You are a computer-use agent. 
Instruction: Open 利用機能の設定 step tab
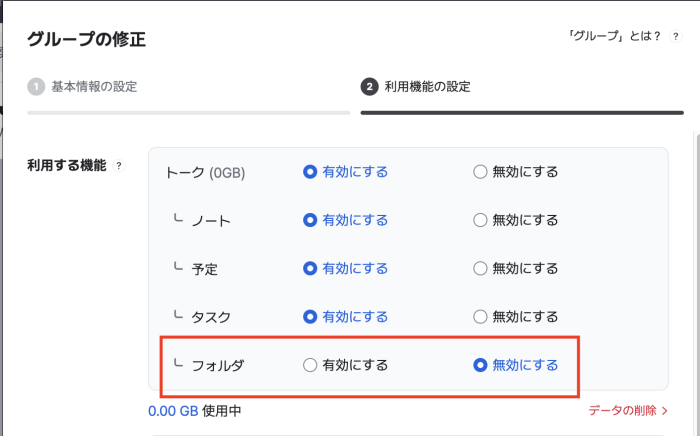pos(427,87)
